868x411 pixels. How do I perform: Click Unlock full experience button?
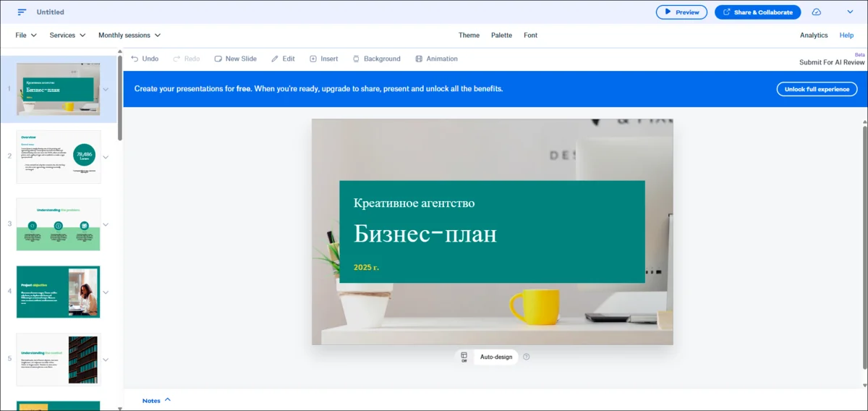[817, 89]
